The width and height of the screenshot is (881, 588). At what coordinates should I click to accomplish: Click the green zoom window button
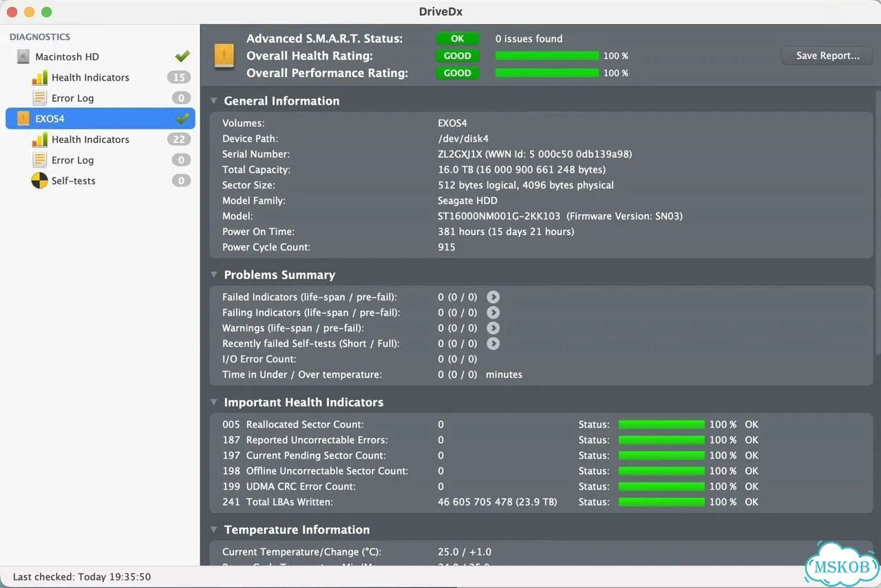(x=46, y=12)
